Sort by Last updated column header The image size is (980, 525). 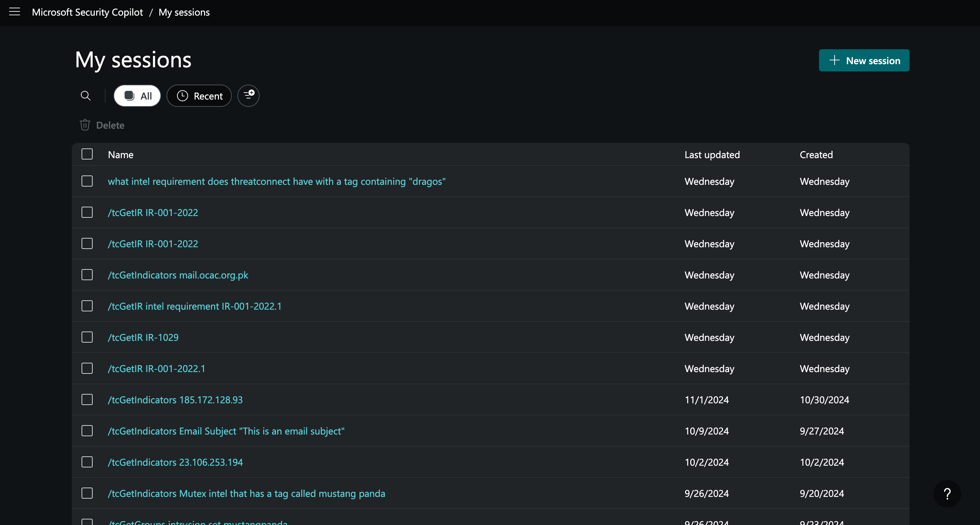coord(712,155)
